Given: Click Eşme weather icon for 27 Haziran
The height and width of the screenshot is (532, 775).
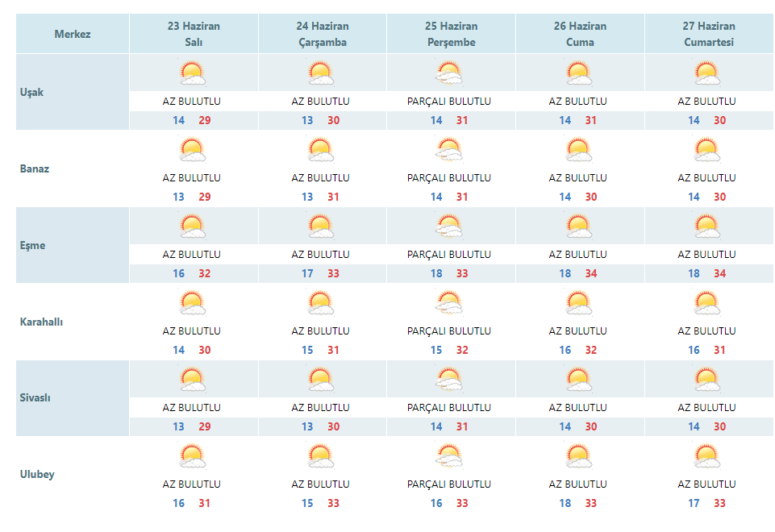Looking at the screenshot, I should coord(706,227).
